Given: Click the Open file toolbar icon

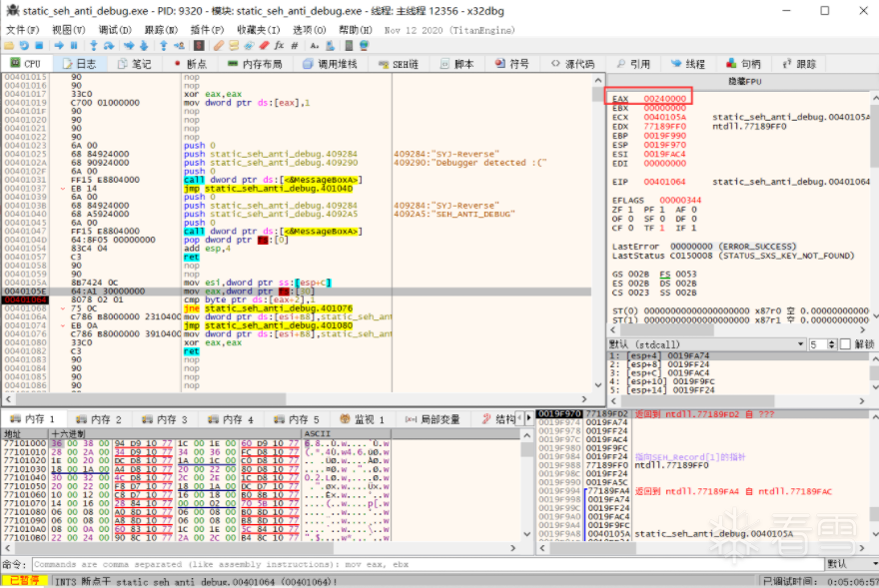Looking at the screenshot, I should (x=9, y=45).
